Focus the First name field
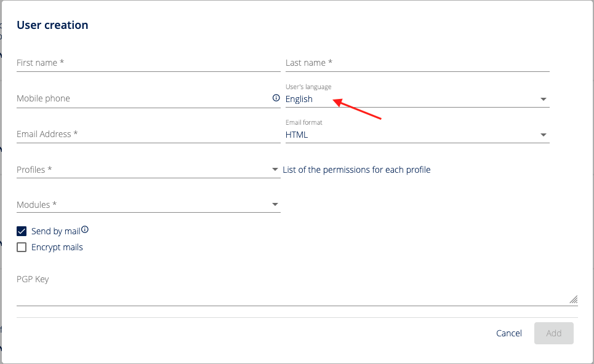This screenshot has width=594, height=364. coord(148,63)
